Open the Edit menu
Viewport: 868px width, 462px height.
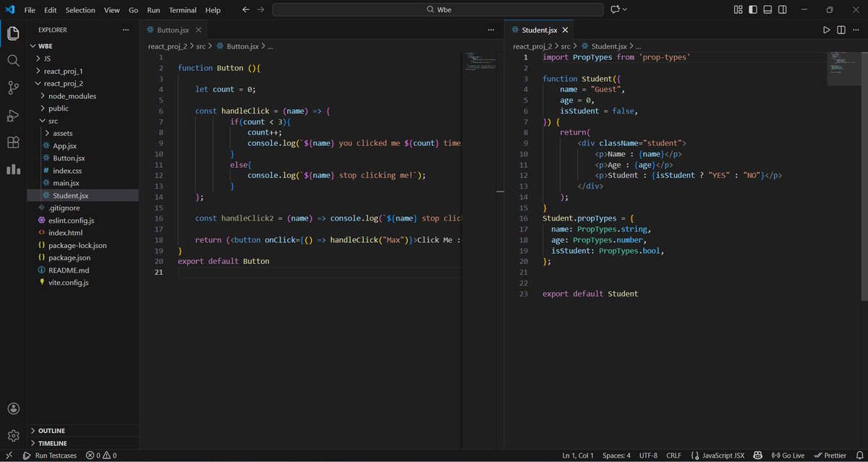50,10
